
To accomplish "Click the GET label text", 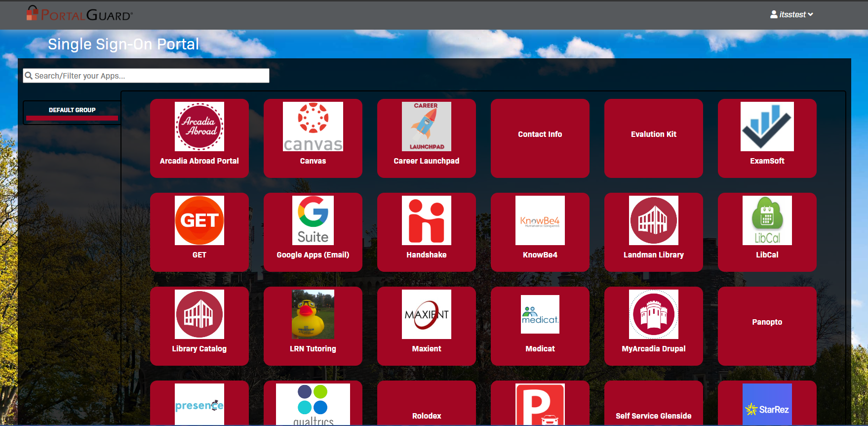I will click(x=199, y=255).
